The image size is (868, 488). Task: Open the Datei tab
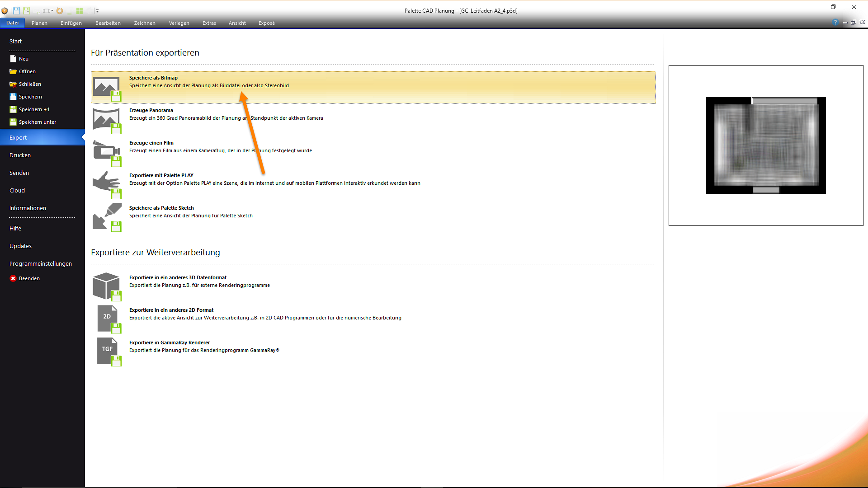pos(12,23)
